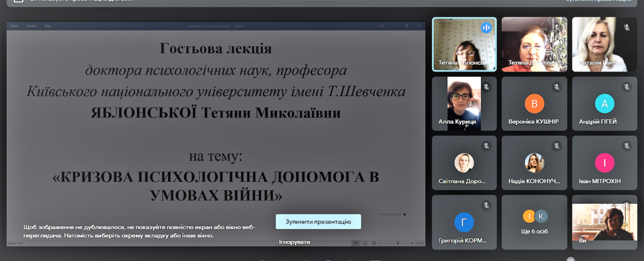Click muted mic icon on Іван МІТРОХІН tile
Viewport: 644px width, 261px height.
coord(626,146)
